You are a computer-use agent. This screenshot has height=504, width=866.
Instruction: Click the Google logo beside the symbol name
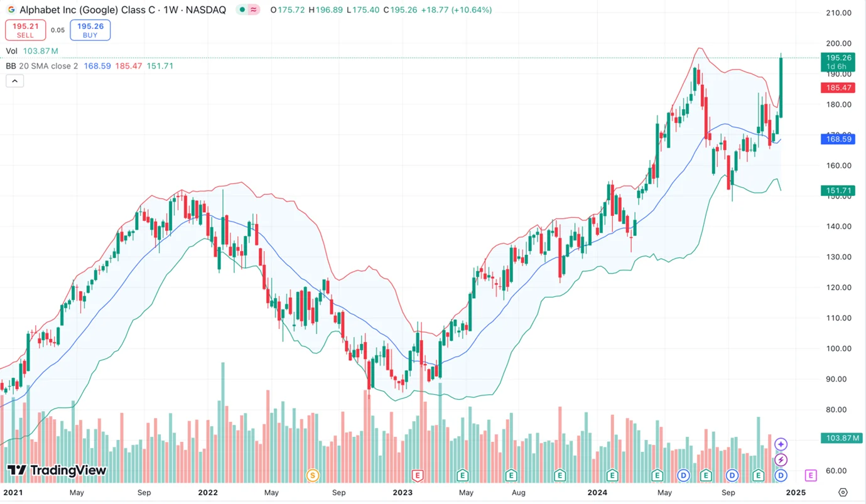pos(10,9)
